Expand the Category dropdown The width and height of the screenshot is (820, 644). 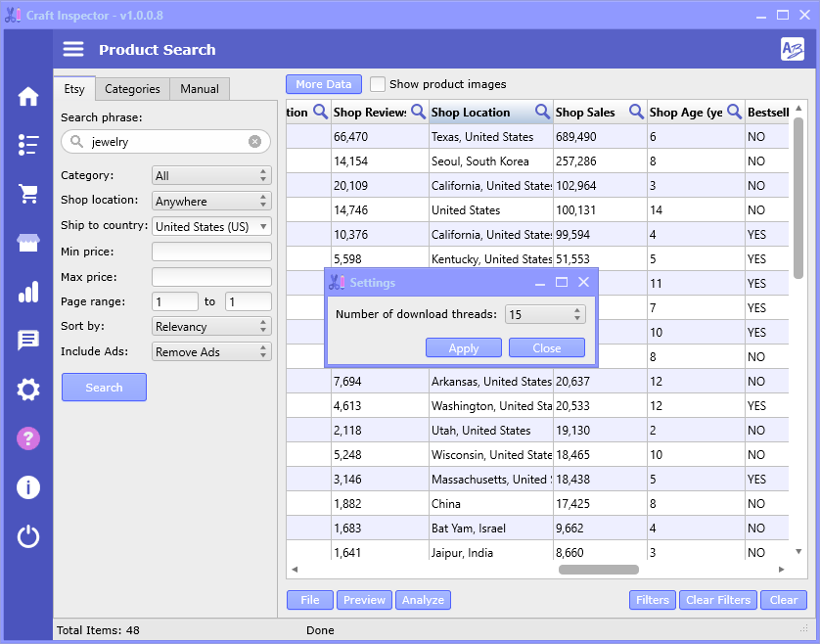point(211,176)
